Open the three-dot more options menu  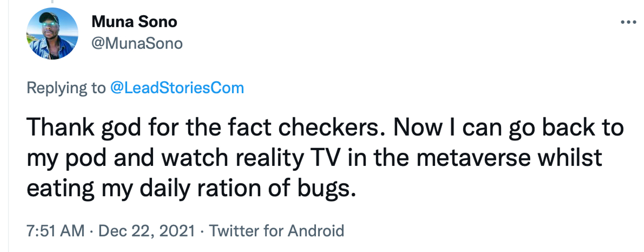click(x=628, y=22)
